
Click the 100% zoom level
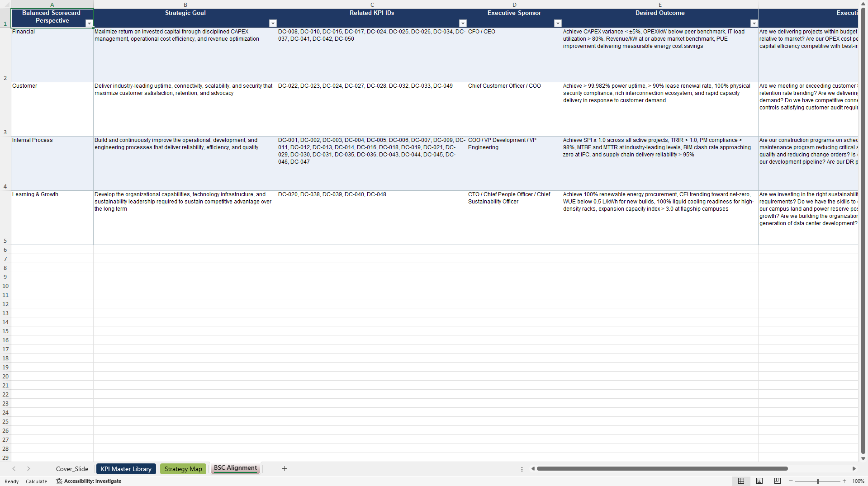(858, 481)
